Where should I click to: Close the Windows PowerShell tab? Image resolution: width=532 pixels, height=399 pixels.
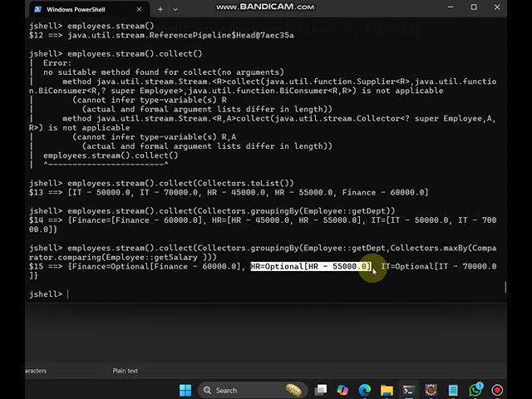(139, 9)
